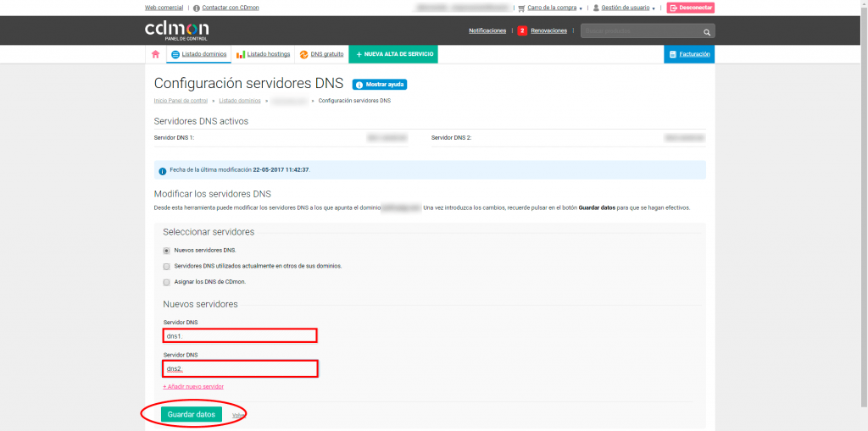Screen dimensions: 868x431
Task: Click the Nueva alta de servicio button
Action: 393,54
